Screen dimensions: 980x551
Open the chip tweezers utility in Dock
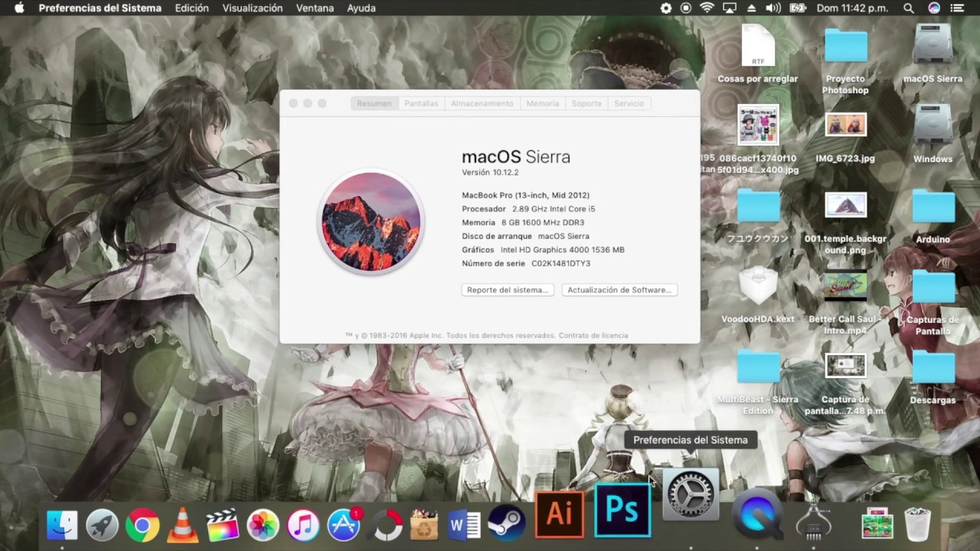click(x=814, y=522)
